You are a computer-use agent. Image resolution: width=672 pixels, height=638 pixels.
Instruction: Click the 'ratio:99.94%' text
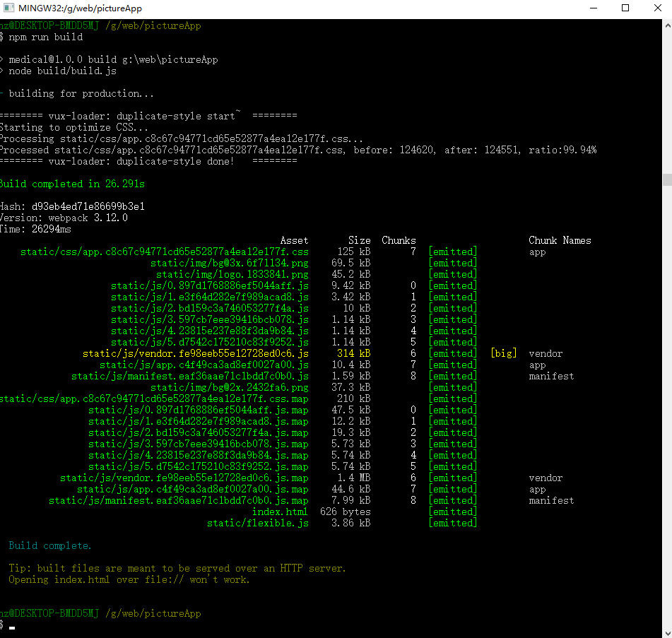pyautogui.click(x=562, y=150)
